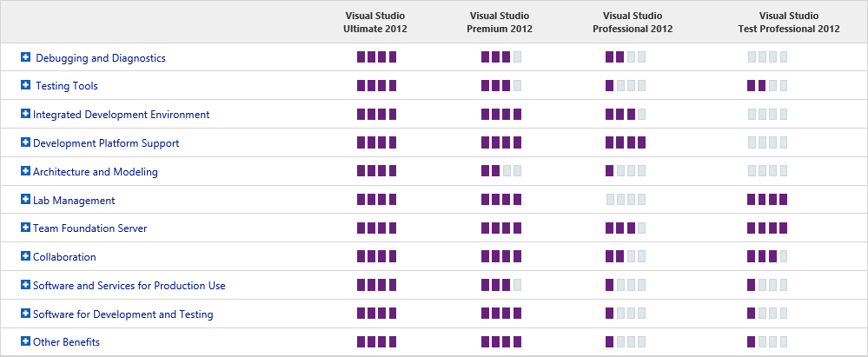
Task: Click Professional 2012 rating bars for Lab Management
Action: tap(626, 199)
